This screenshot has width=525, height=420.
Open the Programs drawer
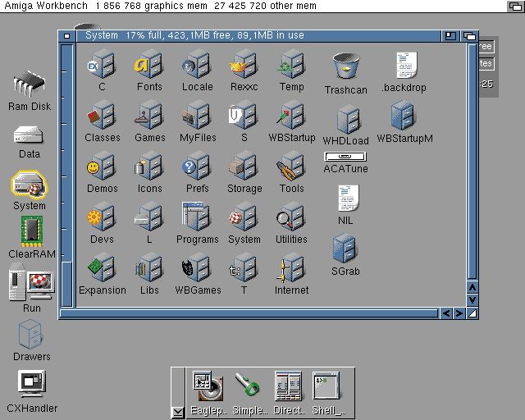197,217
